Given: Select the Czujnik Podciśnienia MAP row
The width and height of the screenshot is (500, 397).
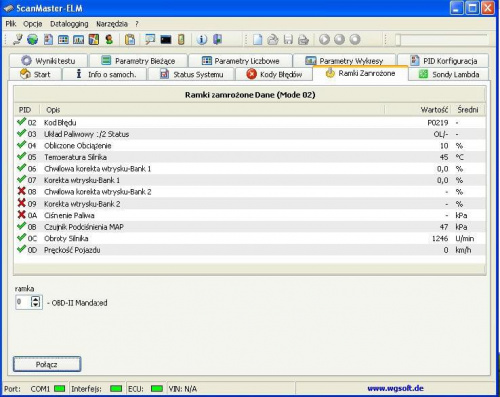Looking at the screenshot, I should tap(250, 227).
